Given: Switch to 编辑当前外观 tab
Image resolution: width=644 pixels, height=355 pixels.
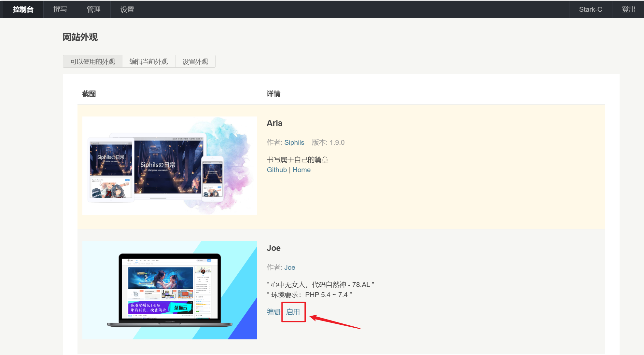Looking at the screenshot, I should pos(148,61).
